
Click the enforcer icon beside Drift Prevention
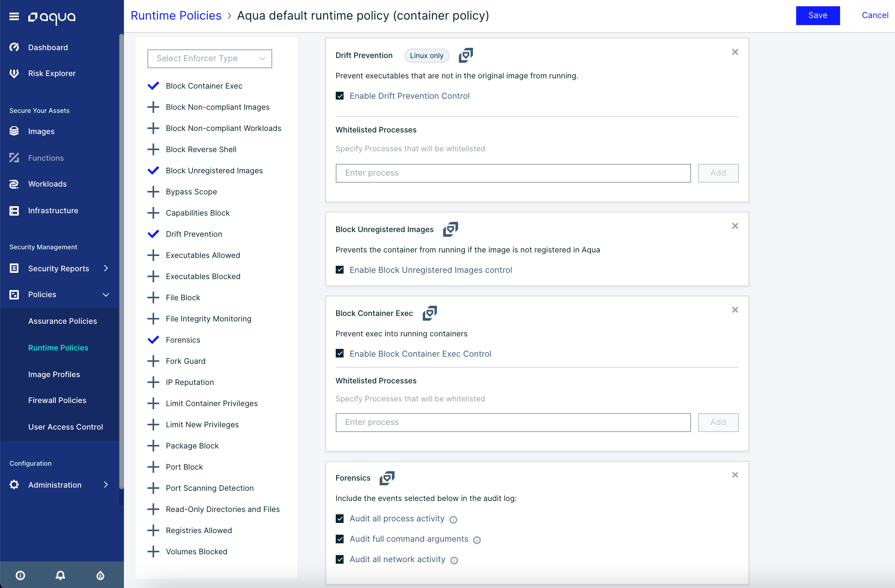[x=466, y=55]
